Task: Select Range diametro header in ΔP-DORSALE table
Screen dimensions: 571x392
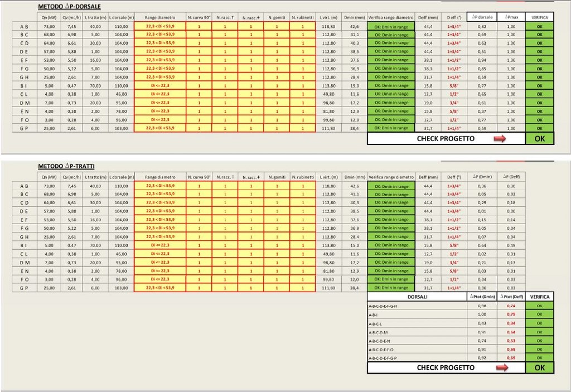Action: pyautogui.click(x=159, y=18)
